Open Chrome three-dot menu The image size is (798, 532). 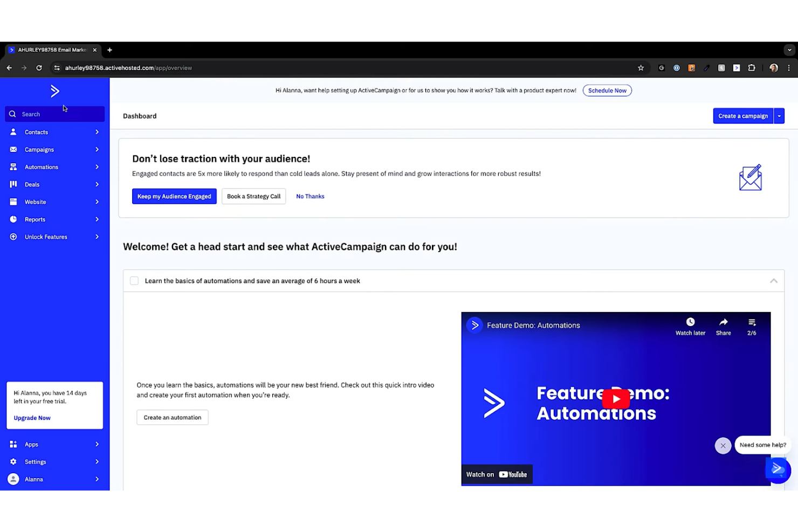click(789, 68)
